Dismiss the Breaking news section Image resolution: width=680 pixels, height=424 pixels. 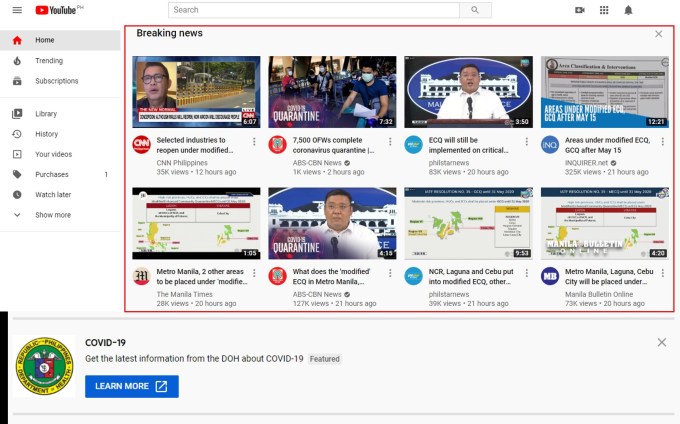[x=658, y=34]
